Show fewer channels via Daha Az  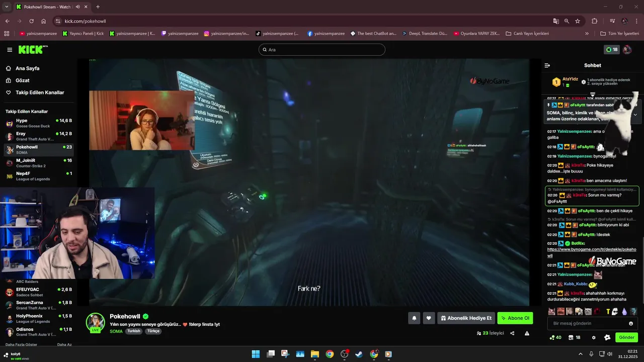[x=64, y=344]
